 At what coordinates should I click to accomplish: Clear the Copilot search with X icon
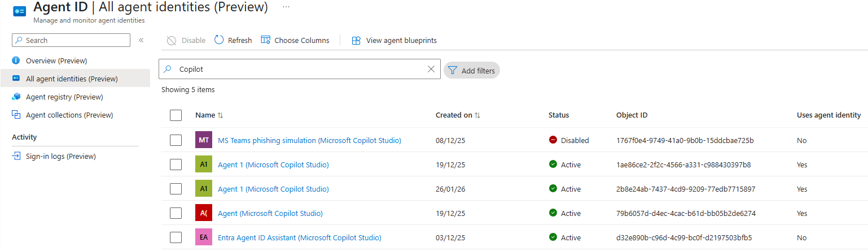click(x=431, y=69)
